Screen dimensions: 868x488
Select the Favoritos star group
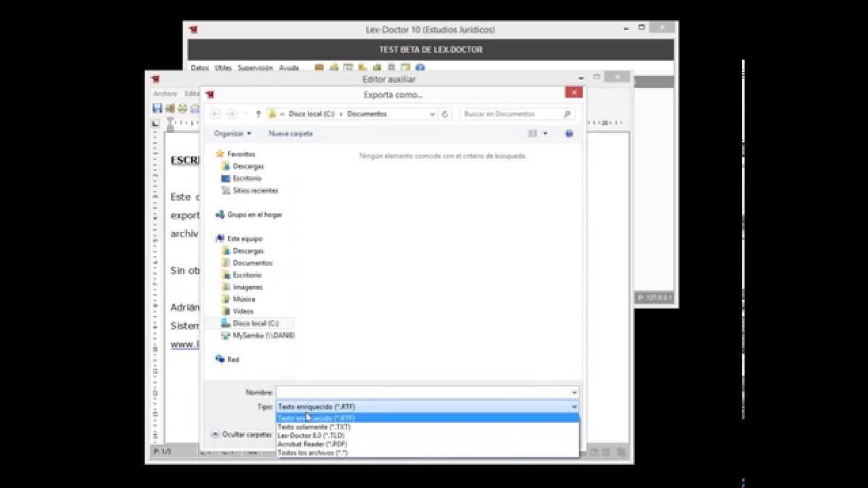[x=235, y=154]
